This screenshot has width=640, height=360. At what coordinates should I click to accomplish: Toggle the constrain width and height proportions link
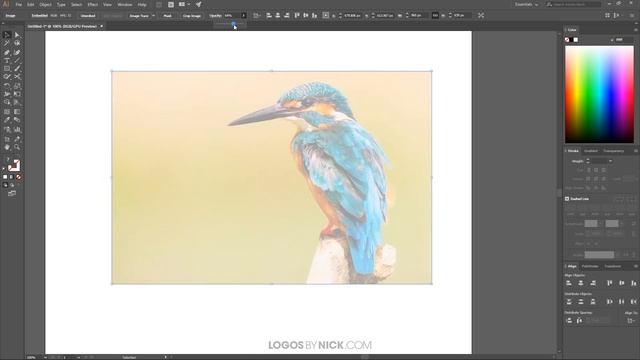(435, 16)
